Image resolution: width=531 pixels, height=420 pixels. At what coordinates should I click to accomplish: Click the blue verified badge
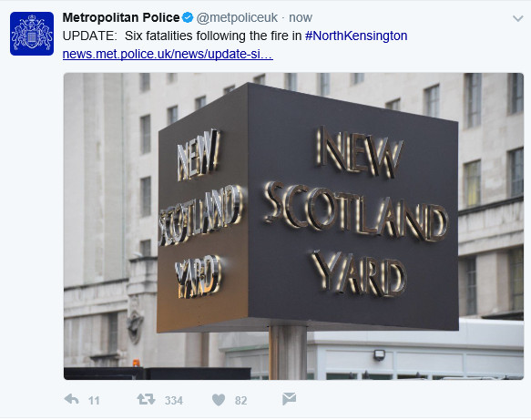[x=188, y=17]
